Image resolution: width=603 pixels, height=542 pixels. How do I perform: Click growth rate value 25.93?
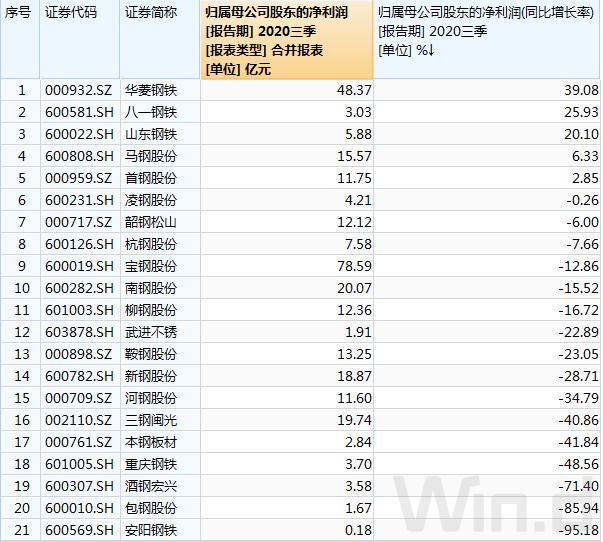pyautogui.click(x=581, y=112)
